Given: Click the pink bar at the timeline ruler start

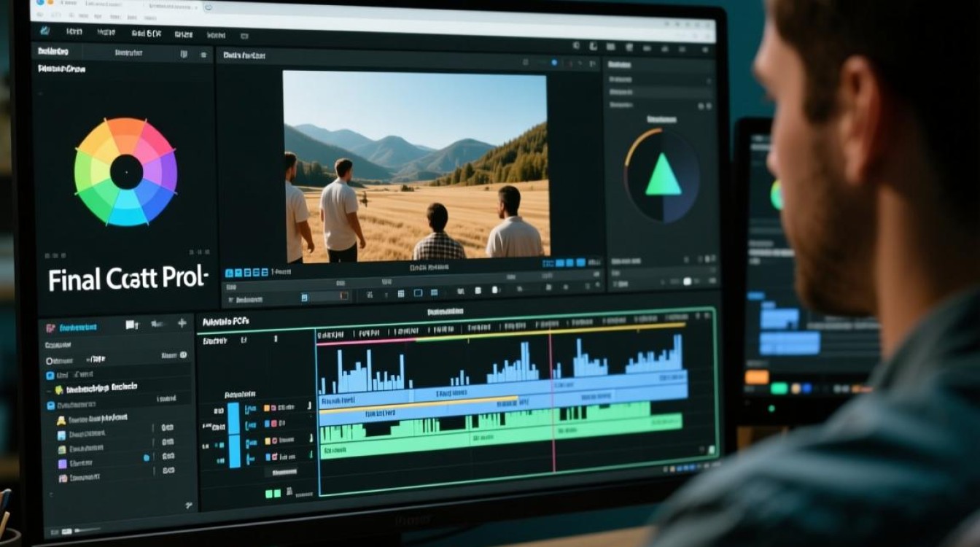Looking at the screenshot, I should [x=366, y=341].
